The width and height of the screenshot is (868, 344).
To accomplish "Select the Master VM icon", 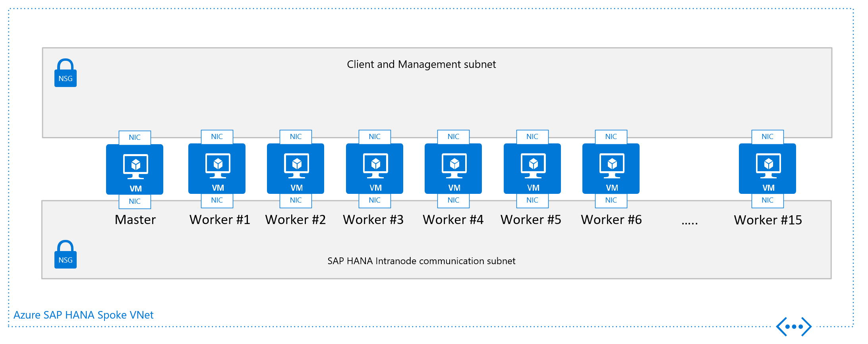I will [x=135, y=170].
